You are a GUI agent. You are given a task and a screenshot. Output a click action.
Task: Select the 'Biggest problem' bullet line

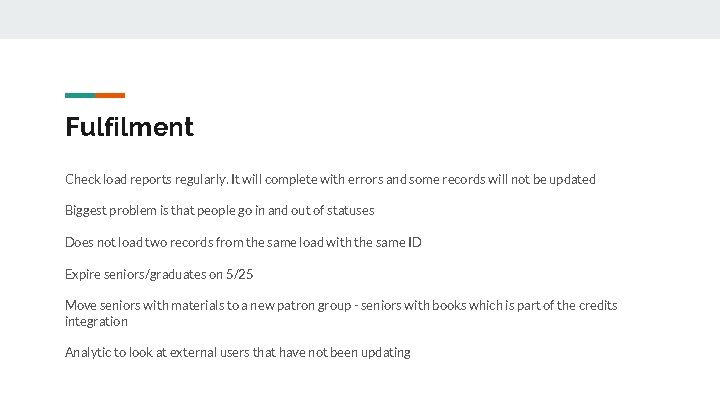(219, 211)
